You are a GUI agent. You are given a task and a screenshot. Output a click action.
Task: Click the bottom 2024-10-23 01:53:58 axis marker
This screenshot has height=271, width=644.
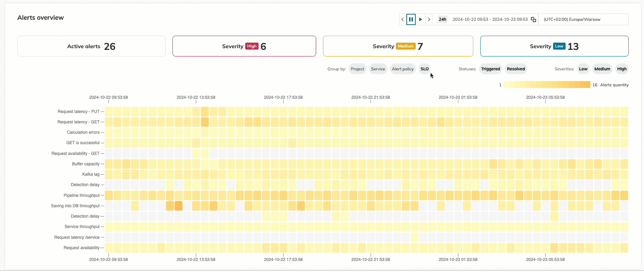(458, 260)
